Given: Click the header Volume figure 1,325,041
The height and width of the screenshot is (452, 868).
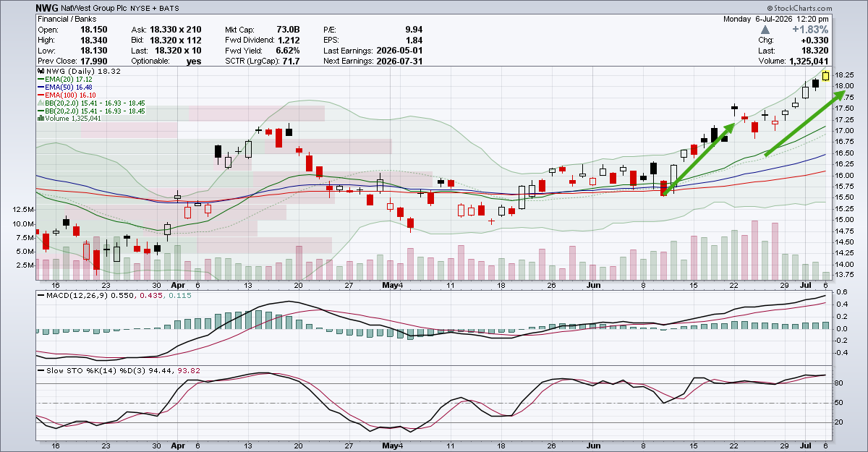Looking at the screenshot, I should tap(809, 61).
